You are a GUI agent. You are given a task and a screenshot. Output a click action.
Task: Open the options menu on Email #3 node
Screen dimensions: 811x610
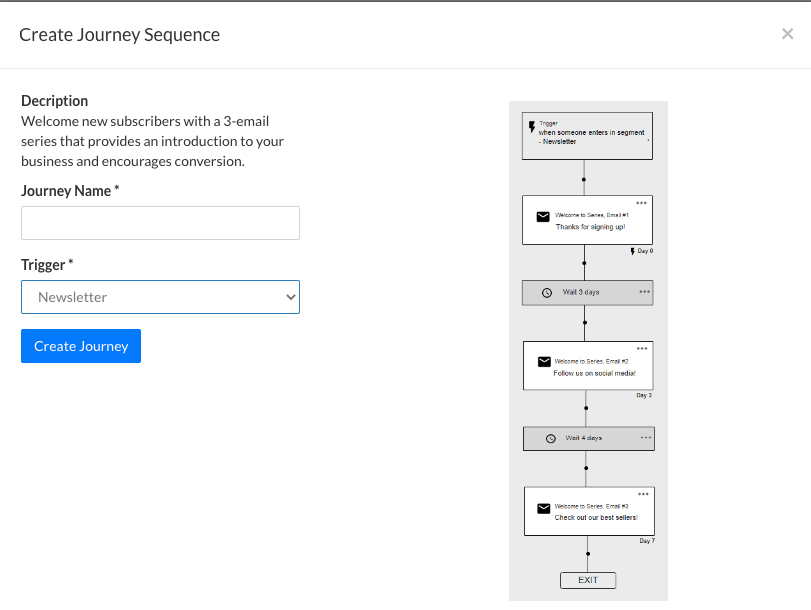pyautogui.click(x=642, y=495)
